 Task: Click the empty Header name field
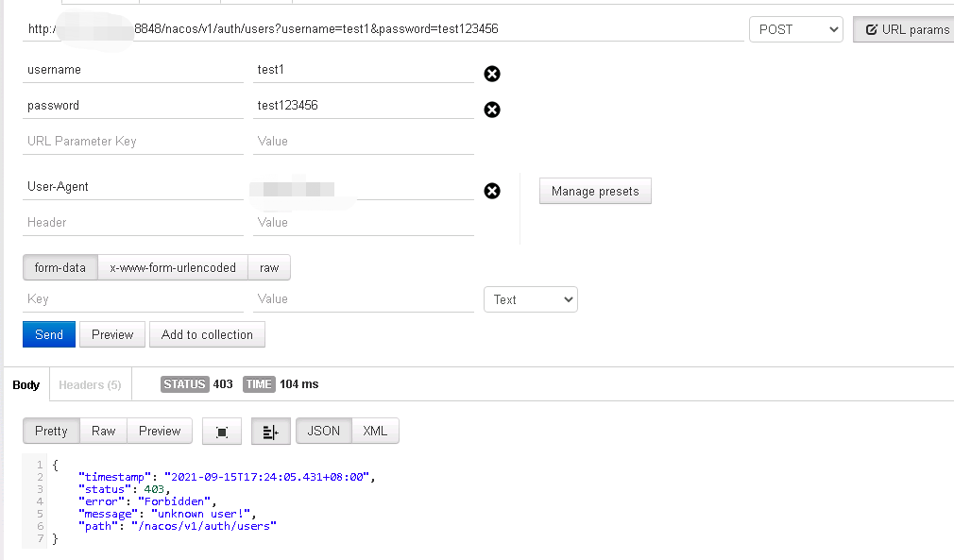[x=132, y=223]
